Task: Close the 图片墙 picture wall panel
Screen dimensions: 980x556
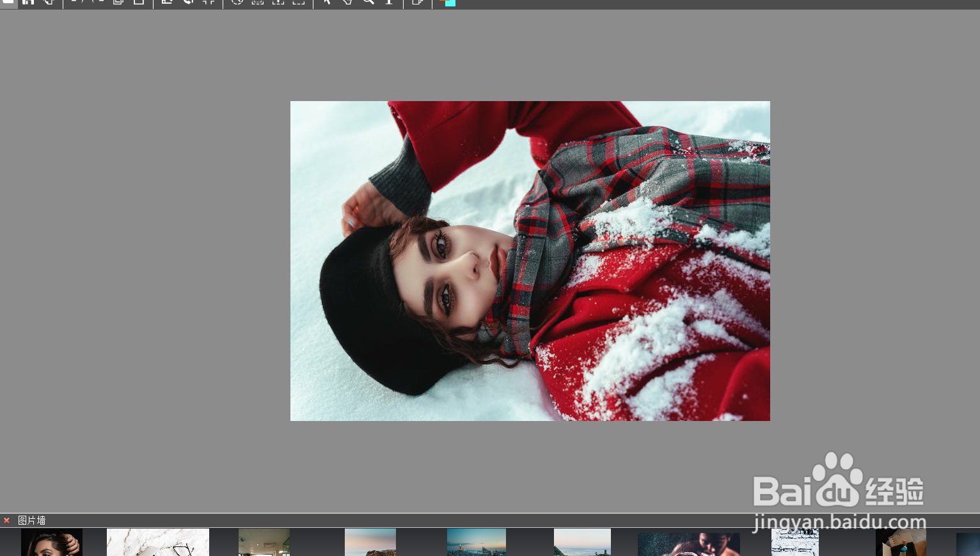Action: coord(6,520)
